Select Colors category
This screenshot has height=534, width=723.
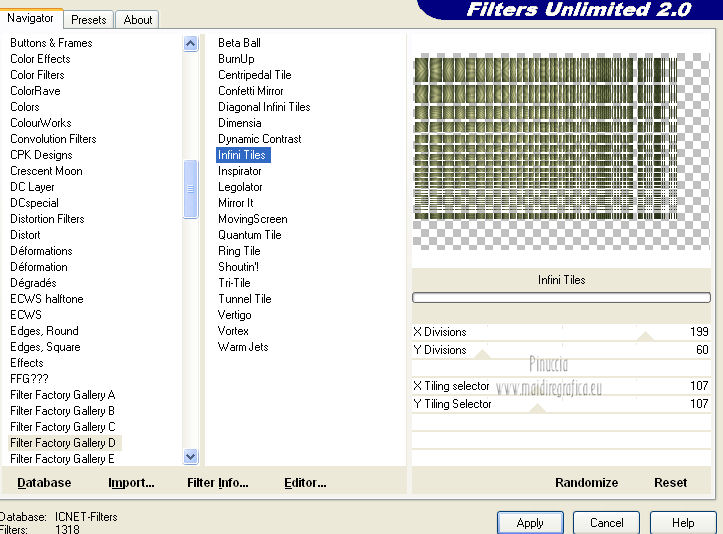point(25,107)
